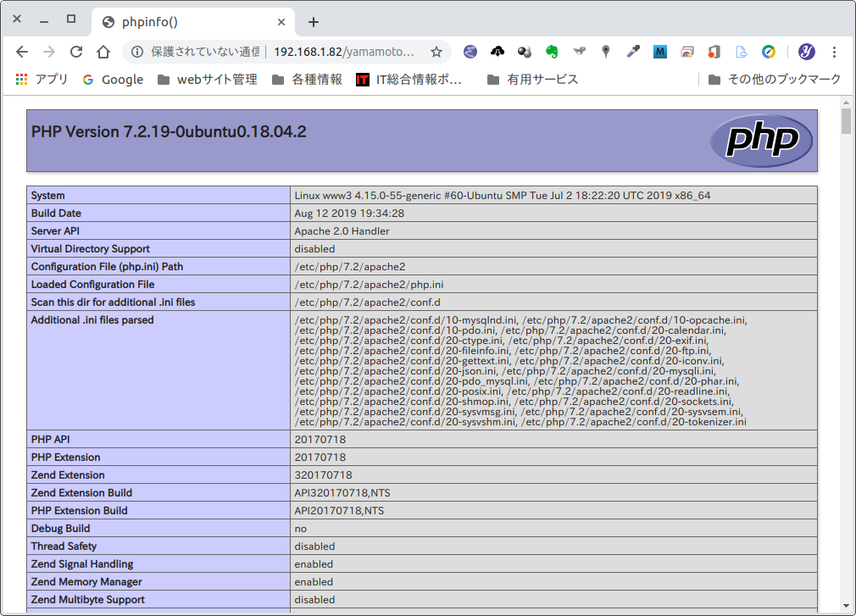Open the map pin extension
The width and height of the screenshot is (856, 616).
[606, 52]
